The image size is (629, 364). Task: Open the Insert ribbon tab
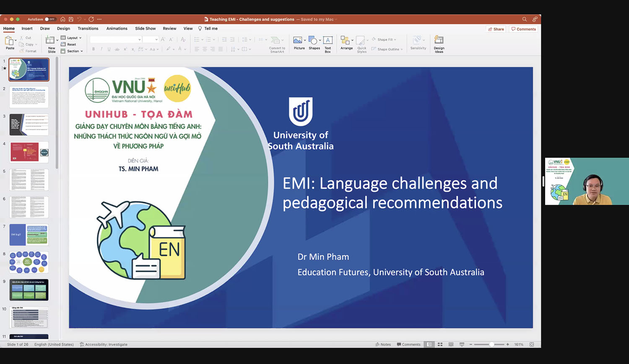point(27,29)
